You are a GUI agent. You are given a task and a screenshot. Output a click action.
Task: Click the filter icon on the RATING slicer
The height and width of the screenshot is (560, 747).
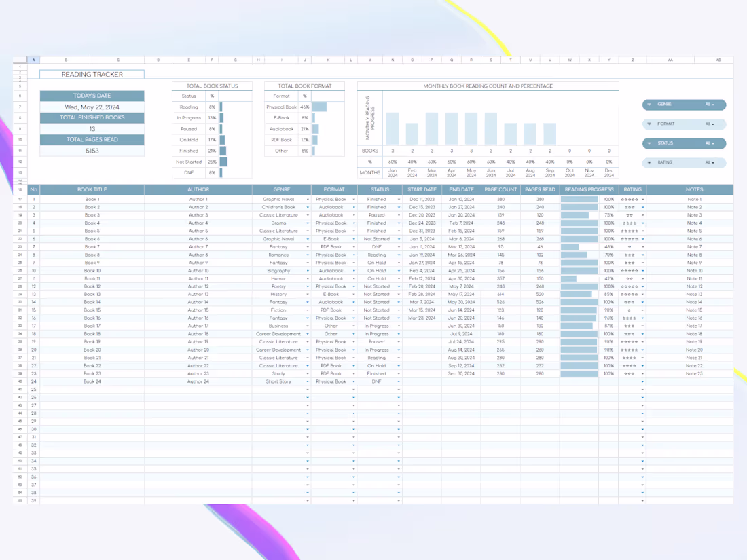(649, 162)
